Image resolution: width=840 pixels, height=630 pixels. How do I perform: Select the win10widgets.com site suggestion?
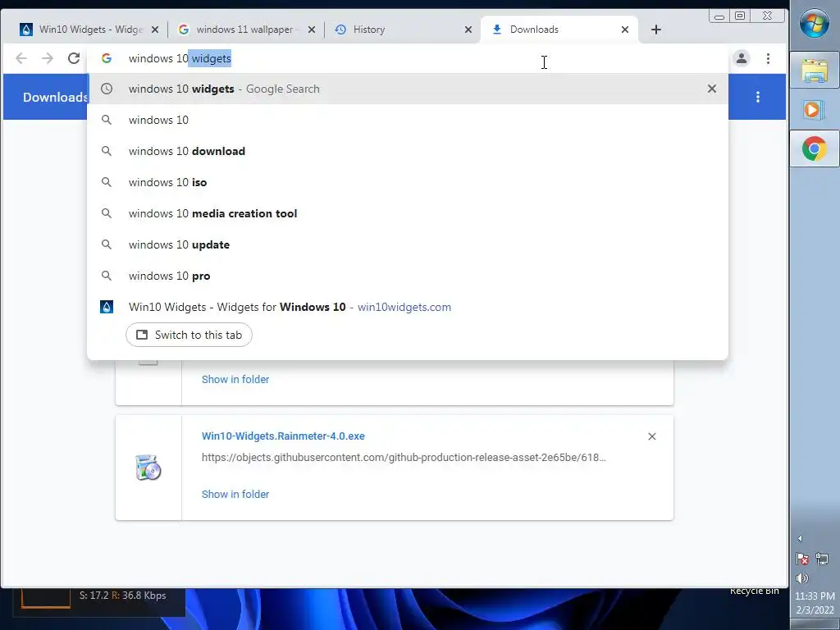[407, 307]
